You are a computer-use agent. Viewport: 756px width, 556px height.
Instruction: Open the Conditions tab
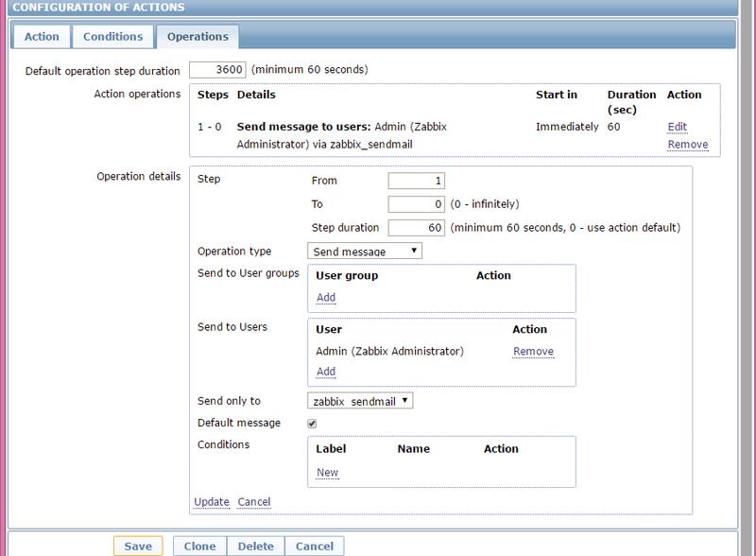pyautogui.click(x=112, y=37)
